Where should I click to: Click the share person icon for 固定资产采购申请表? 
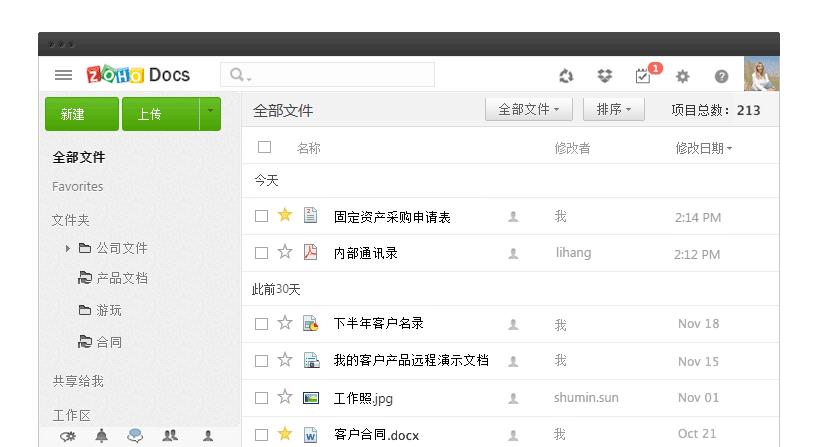tap(513, 217)
